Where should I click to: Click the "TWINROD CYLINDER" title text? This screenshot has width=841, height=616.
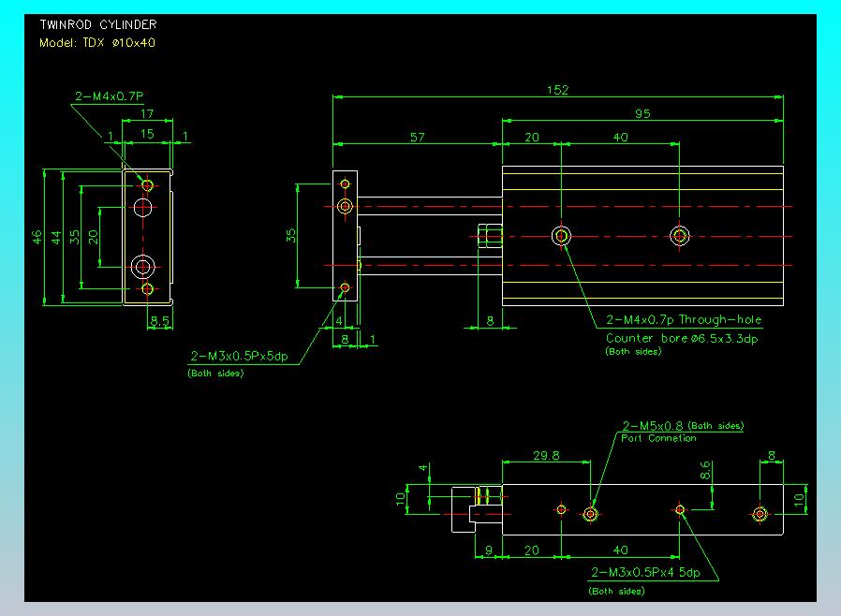coord(98,24)
